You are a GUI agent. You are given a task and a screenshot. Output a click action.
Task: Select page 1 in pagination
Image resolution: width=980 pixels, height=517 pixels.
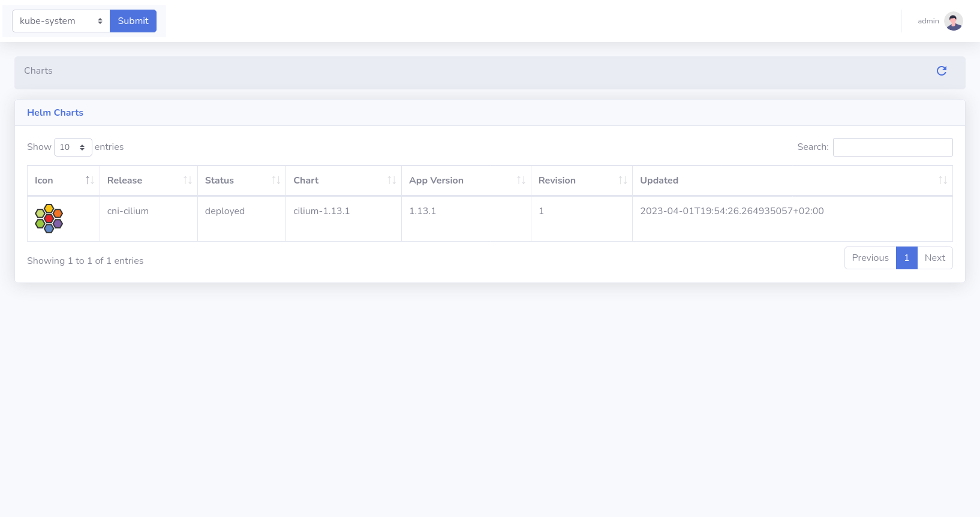[906, 258]
